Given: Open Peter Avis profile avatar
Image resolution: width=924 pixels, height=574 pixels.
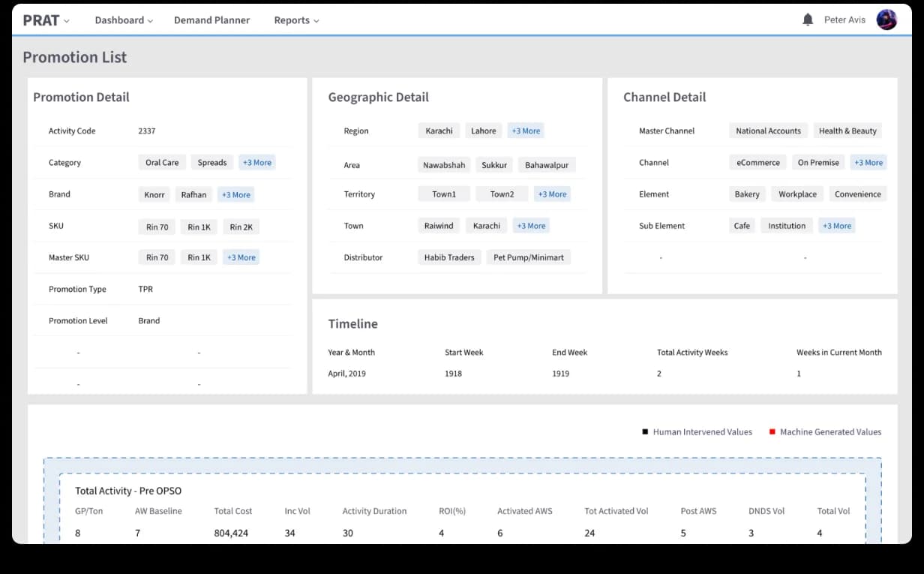Looking at the screenshot, I should point(886,20).
